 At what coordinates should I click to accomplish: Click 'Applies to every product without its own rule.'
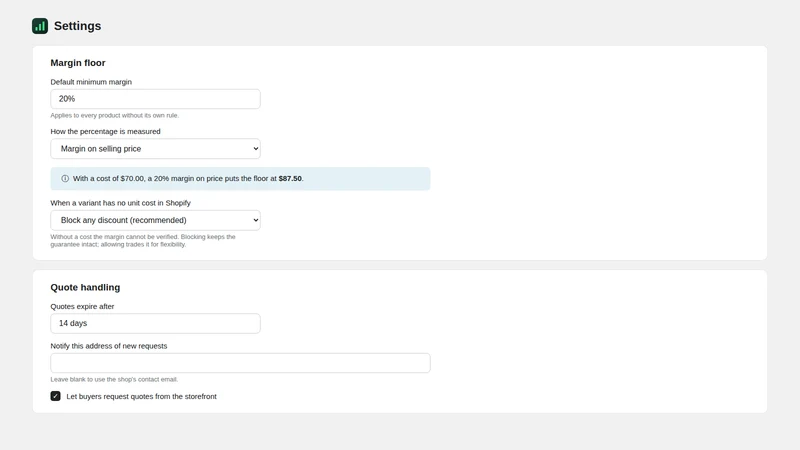tap(115, 115)
